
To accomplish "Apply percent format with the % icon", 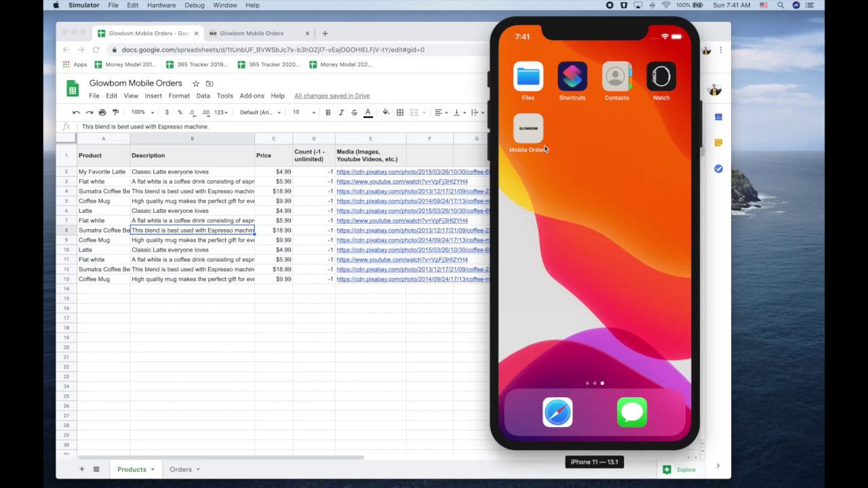I will tap(180, 113).
